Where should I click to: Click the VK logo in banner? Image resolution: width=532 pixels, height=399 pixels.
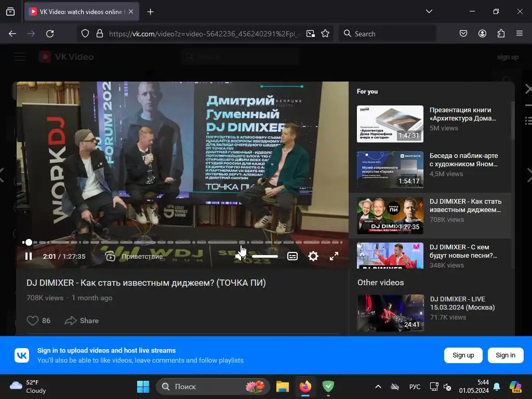22,355
